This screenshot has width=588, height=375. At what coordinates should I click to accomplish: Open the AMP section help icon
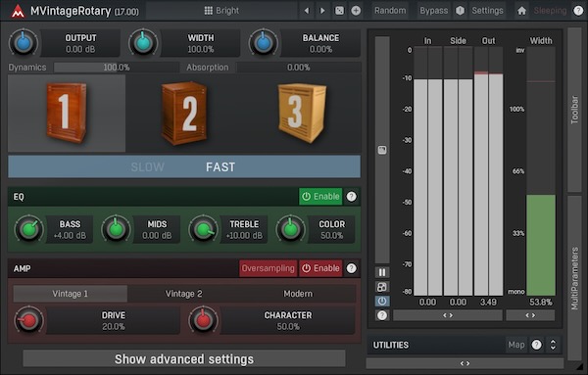pyautogui.click(x=352, y=268)
